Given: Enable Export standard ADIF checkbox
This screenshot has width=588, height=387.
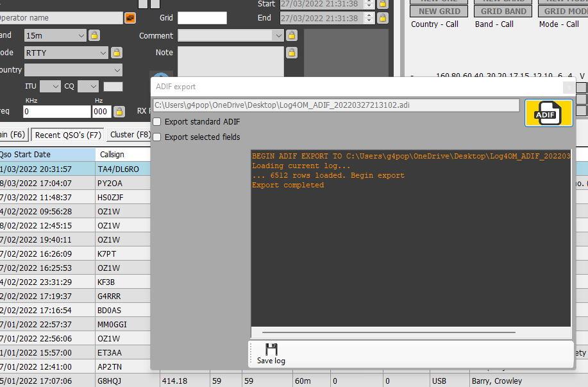Looking at the screenshot, I should (x=157, y=121).
